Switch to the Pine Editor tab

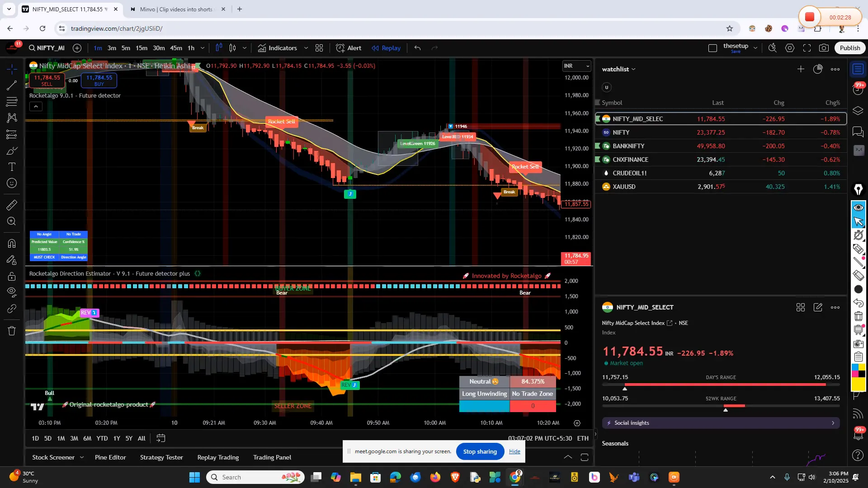click(110, 457)
